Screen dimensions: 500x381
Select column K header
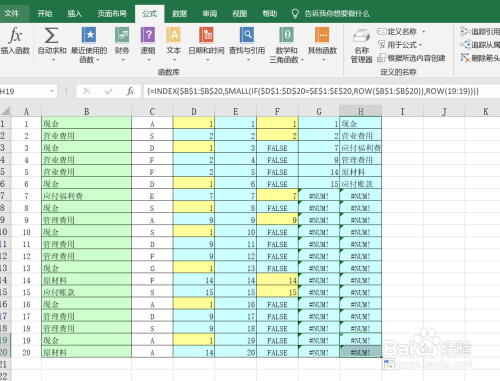482,111
